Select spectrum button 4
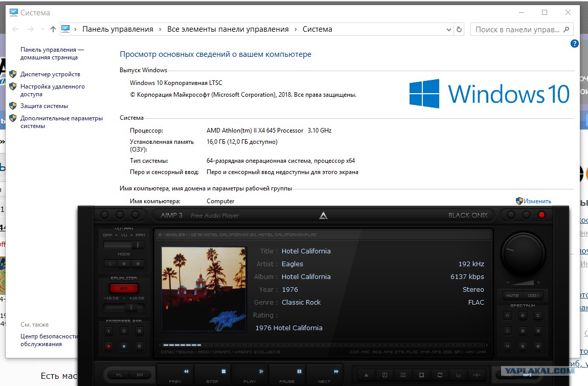588x386 pixels. pyautogui.click(x=507, y=346)
